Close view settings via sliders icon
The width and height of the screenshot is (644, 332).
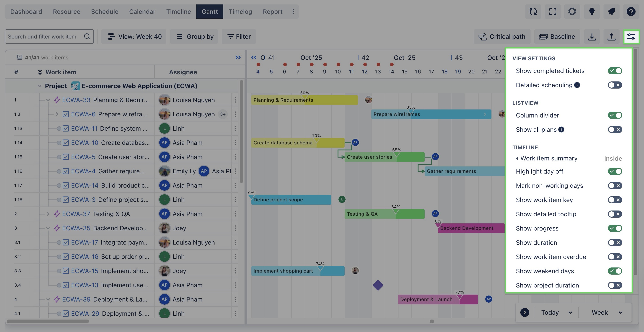pos(631,36)
